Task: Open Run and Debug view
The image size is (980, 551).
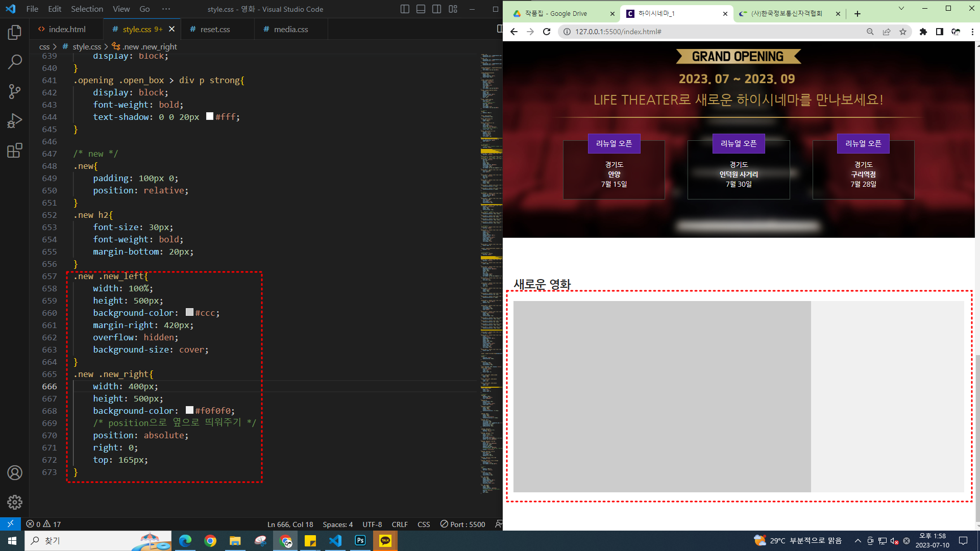Action: pos(15,121)
